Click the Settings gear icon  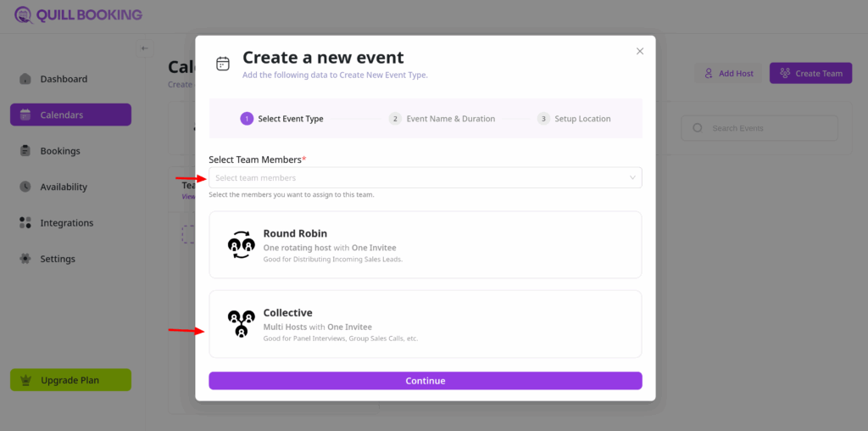[25, 259]
